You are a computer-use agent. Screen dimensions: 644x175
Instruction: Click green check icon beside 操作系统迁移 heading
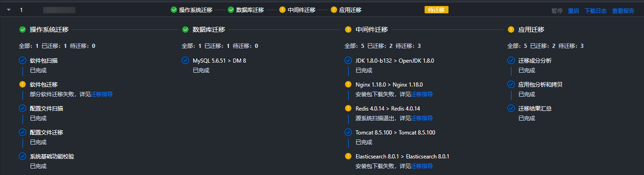[23, 29]
